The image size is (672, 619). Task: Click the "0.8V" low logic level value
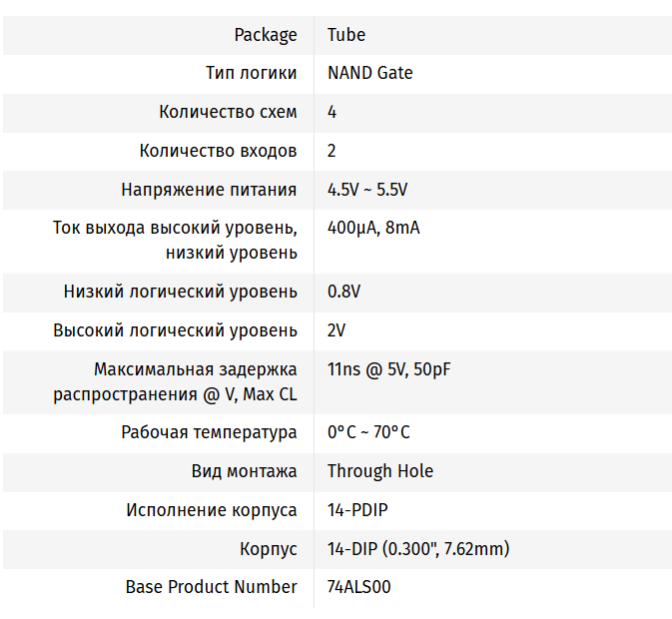tap(343, 292)
